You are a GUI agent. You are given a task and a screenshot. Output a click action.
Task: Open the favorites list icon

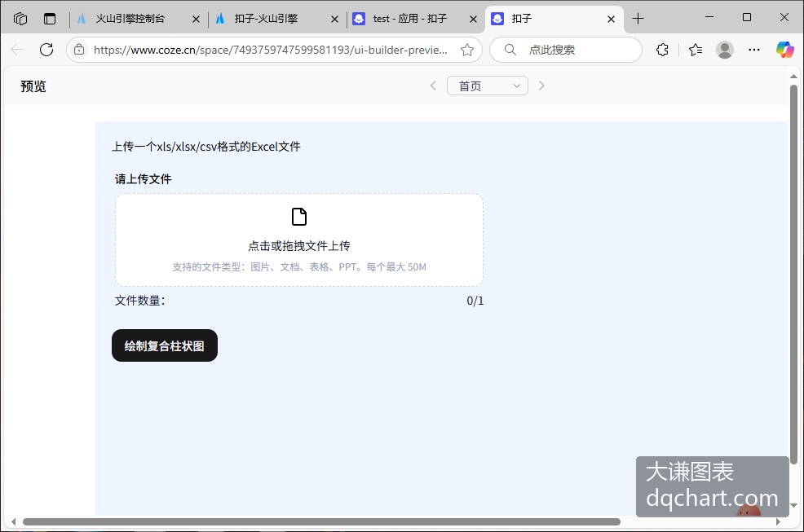coord(696,50)
